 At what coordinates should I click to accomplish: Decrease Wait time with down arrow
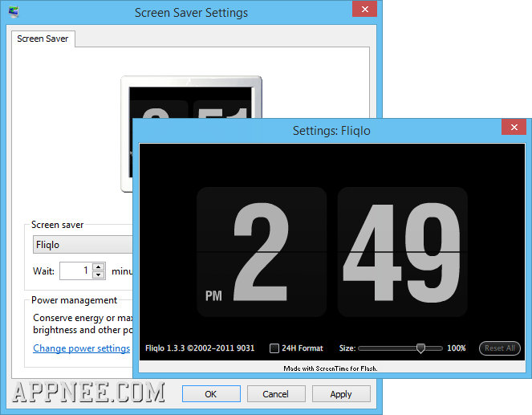point(99,275)
